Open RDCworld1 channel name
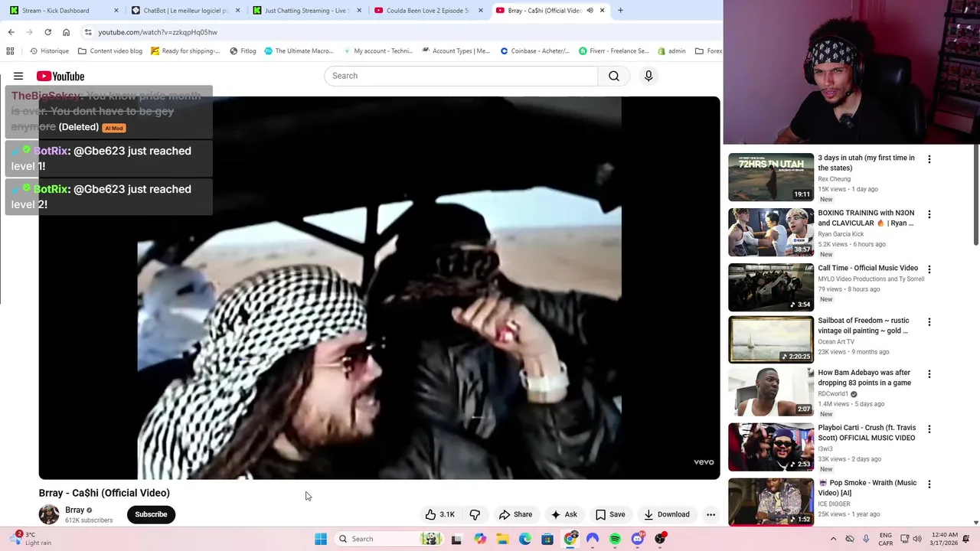 coord(832,394)
